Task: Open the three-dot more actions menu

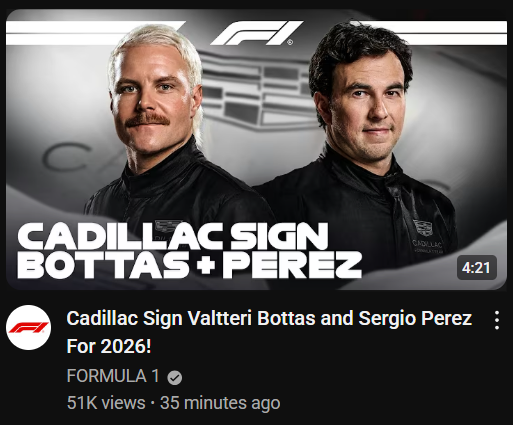Action: tap(497, 320)
